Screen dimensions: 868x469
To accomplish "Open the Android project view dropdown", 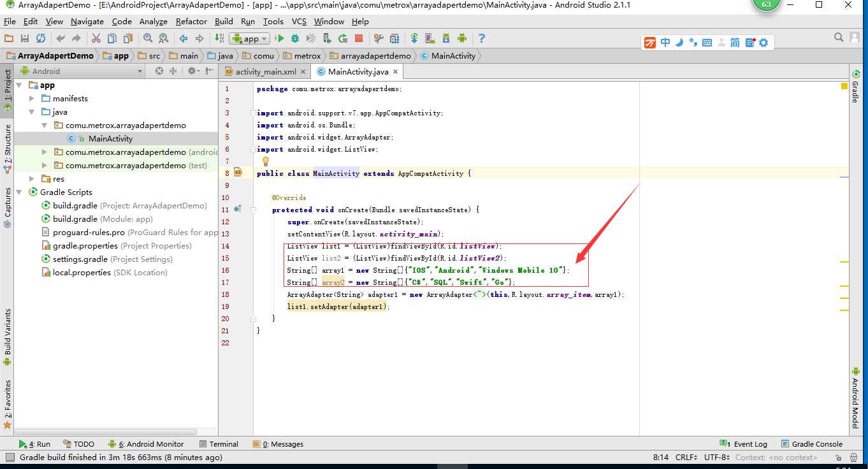I will [82, 71].
